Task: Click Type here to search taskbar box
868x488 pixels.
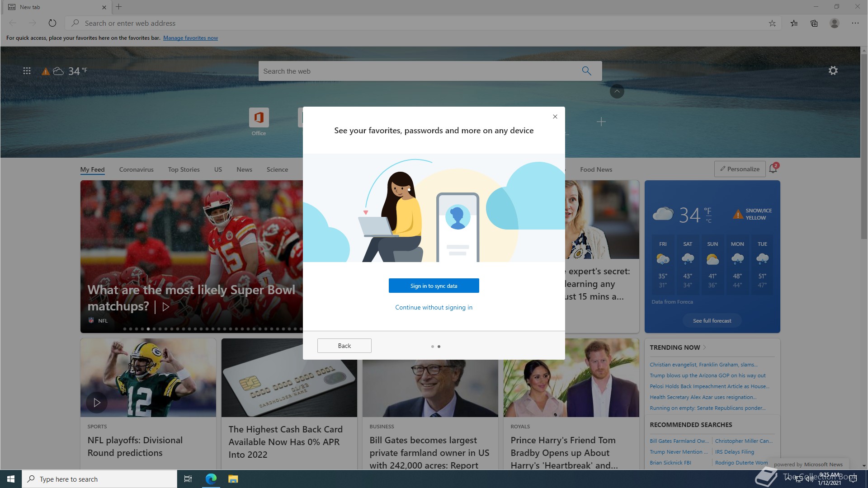Action: (99, 479)
